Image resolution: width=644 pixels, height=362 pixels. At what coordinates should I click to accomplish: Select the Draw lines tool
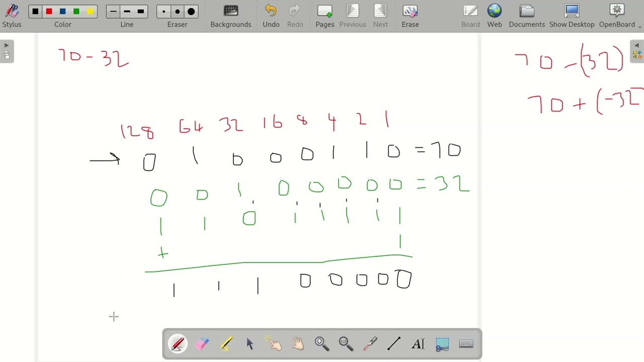(394, 344)
